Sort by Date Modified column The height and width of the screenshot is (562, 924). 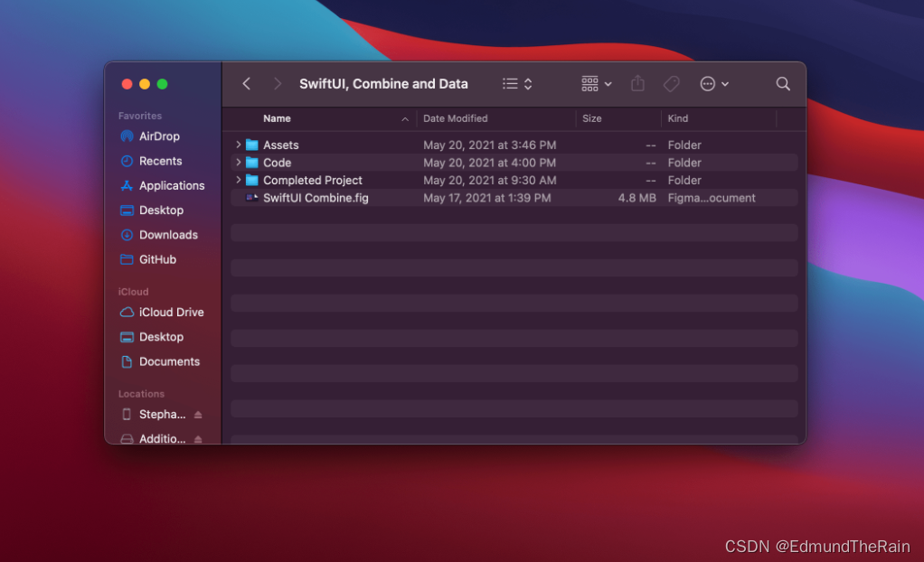[455, 118]
